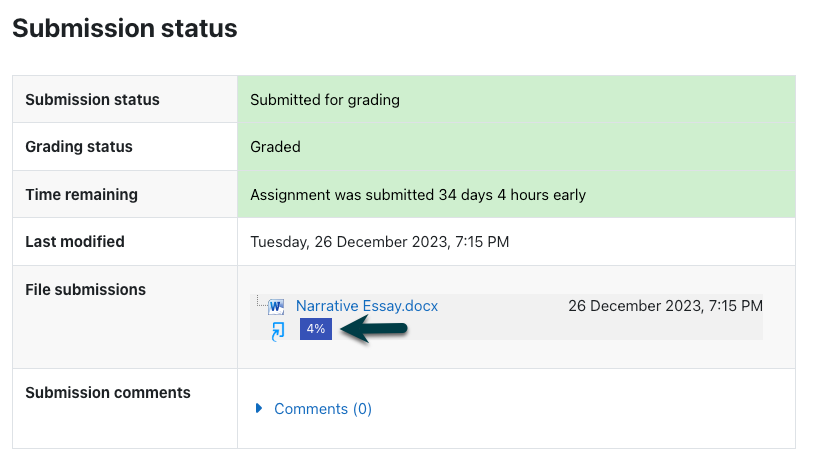Image resolution: width=815 pixels, height=466 pixels.
Task: Select the File submissions row label
Action: [86, 289]
